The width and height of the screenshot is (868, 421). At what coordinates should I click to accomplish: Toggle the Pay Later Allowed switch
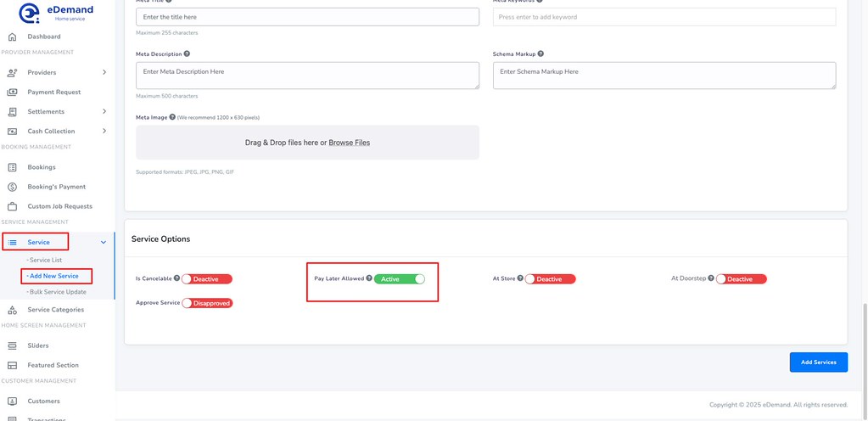tap(400, 279)
